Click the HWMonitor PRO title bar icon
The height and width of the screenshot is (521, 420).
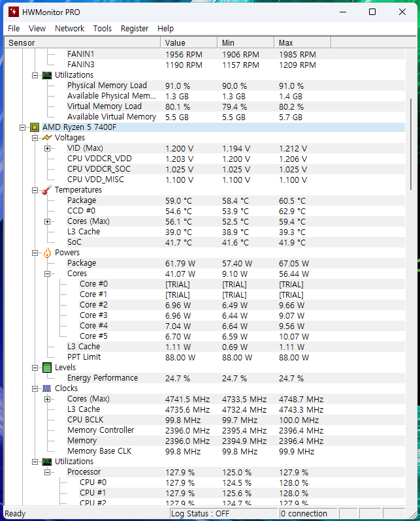pos(13,12)
